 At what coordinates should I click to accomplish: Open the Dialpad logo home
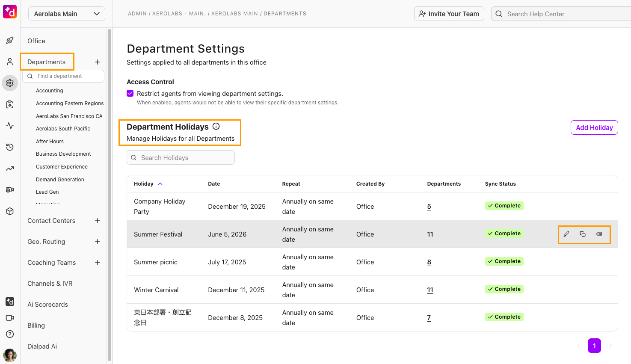[10, 12]
